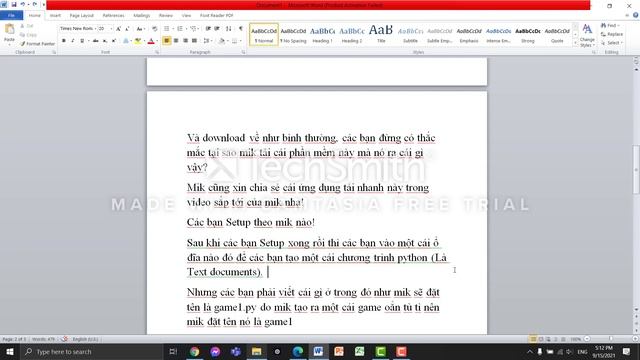640x360 pixels.
Task: Toggle Bold formatting
Action: 64,41
